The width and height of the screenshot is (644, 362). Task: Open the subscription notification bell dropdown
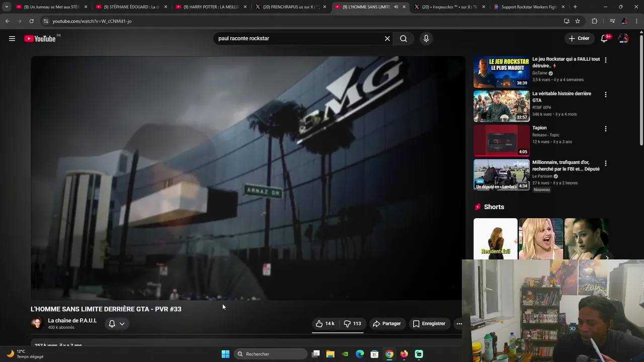click(116, 324)
